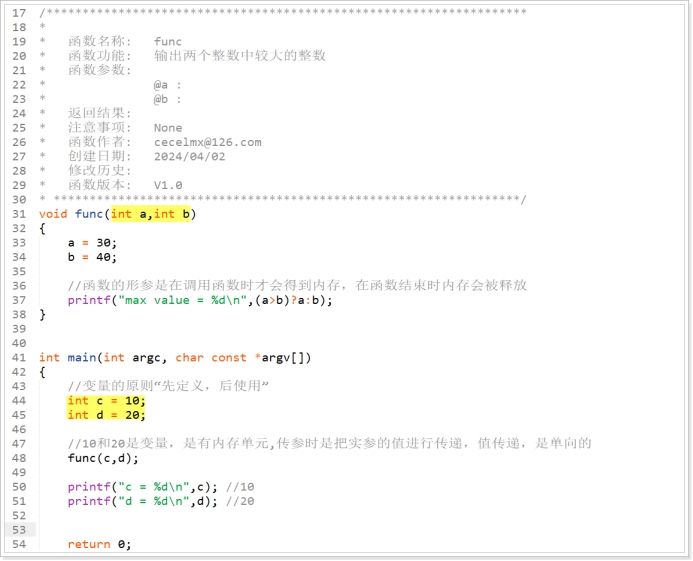Click 'char const' in main's parameters

click(x=211, y=358)
